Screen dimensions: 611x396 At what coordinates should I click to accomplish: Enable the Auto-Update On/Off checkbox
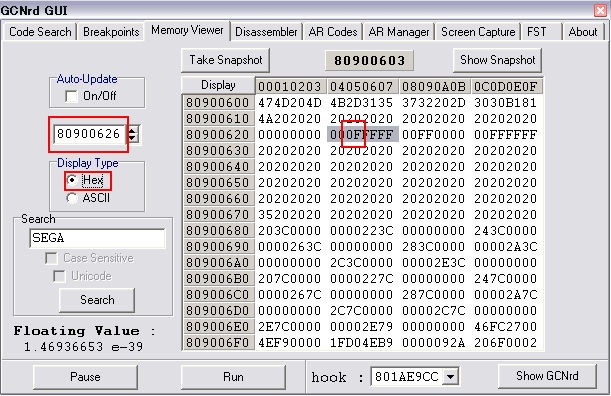71,96
